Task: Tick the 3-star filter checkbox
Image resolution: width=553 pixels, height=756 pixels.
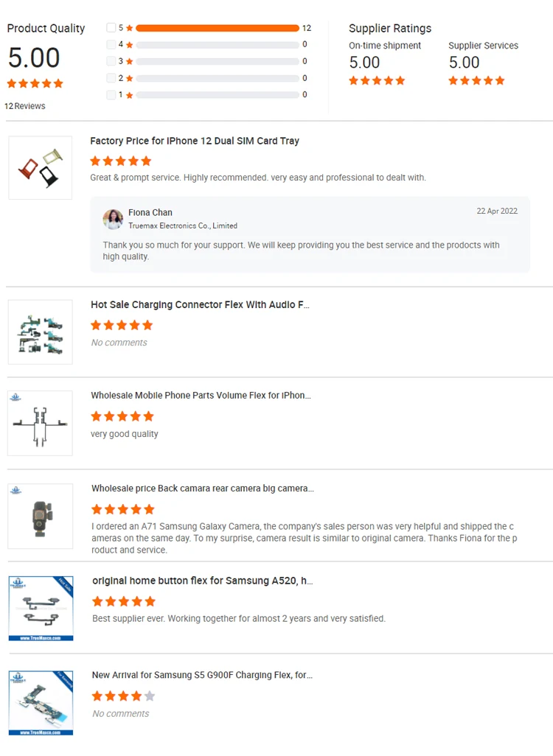Action: pyautogui.click(x=111, y=61)
